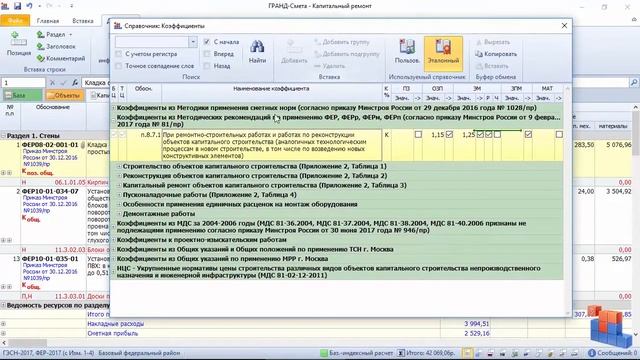Click the ФЕР10-01-034-07 position code
Viewport: 640px width, 360px height.
[x=50, y=191]
